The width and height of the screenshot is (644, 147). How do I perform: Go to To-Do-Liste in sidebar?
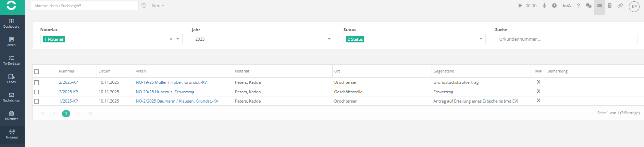click(11, 60)
